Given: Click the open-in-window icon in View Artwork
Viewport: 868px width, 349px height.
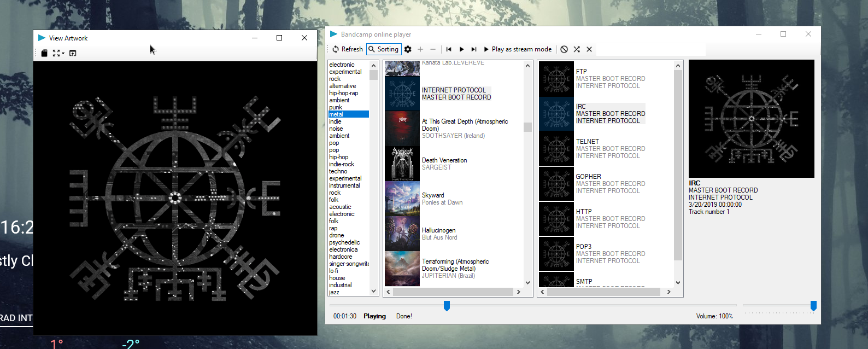Looking at the screenshot, I should 73,53.
